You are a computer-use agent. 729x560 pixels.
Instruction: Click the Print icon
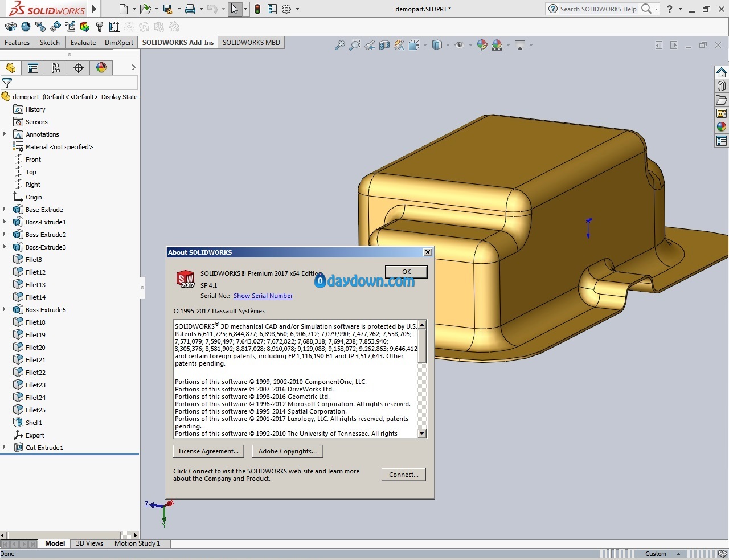coord(190,9)
